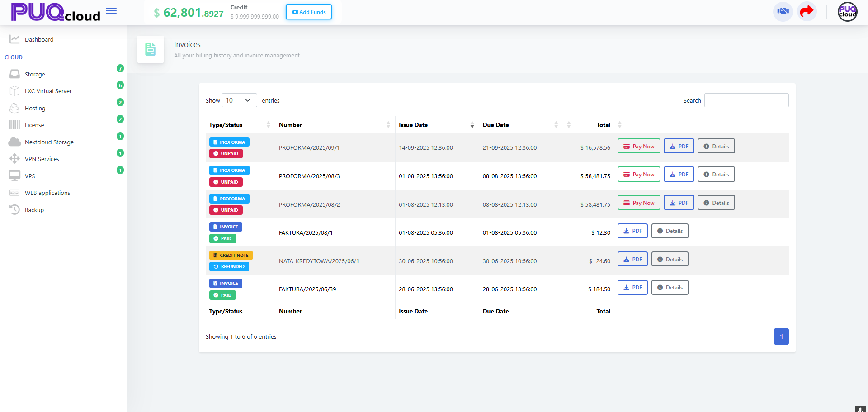Sort table by Issue Date column
The width and height of the screenshot is (868, 412).
(437, 125)
